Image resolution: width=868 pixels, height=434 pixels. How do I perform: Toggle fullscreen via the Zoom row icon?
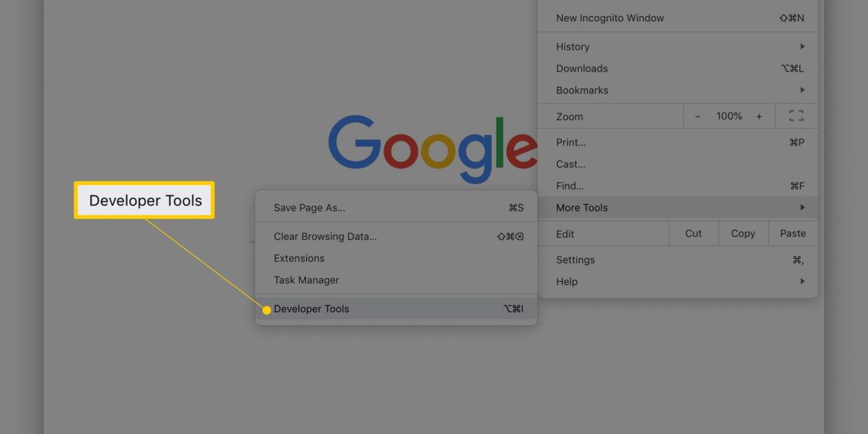tap(796, 116)
